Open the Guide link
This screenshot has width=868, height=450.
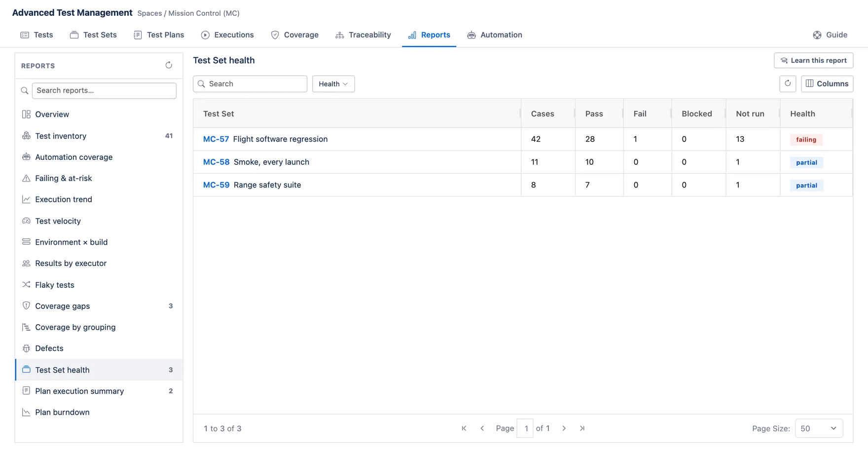click(x=830, y=35)
